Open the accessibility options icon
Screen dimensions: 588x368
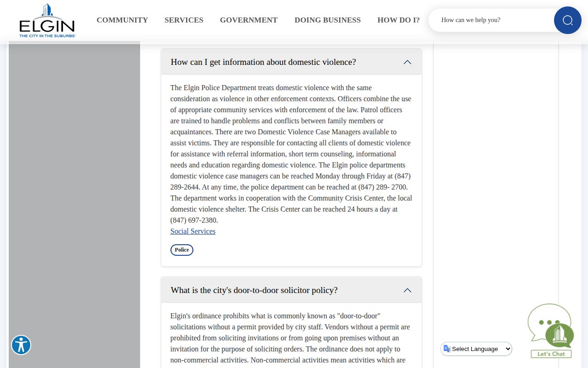pyautogui.click(x=21, y=345)
